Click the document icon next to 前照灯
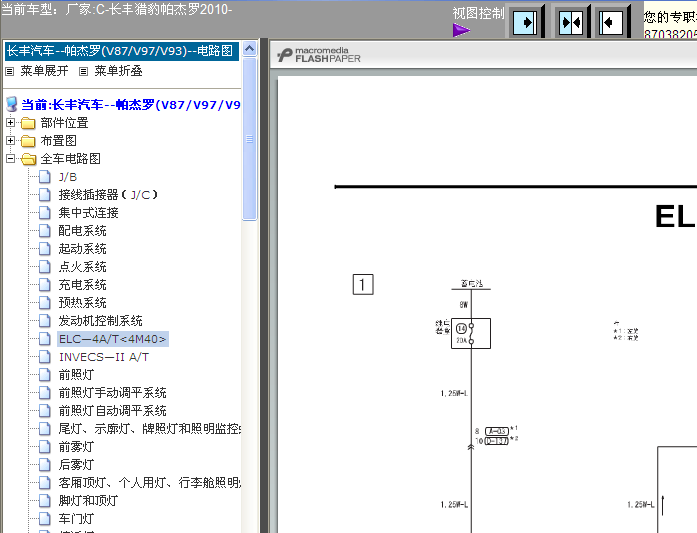Viewport: 697px width, 533px height. [44, 375]
